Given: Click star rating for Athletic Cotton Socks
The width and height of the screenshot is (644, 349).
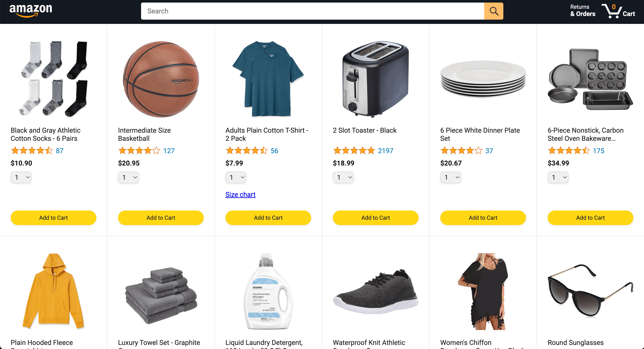Looking at the screenshot, I should (32, 151).
